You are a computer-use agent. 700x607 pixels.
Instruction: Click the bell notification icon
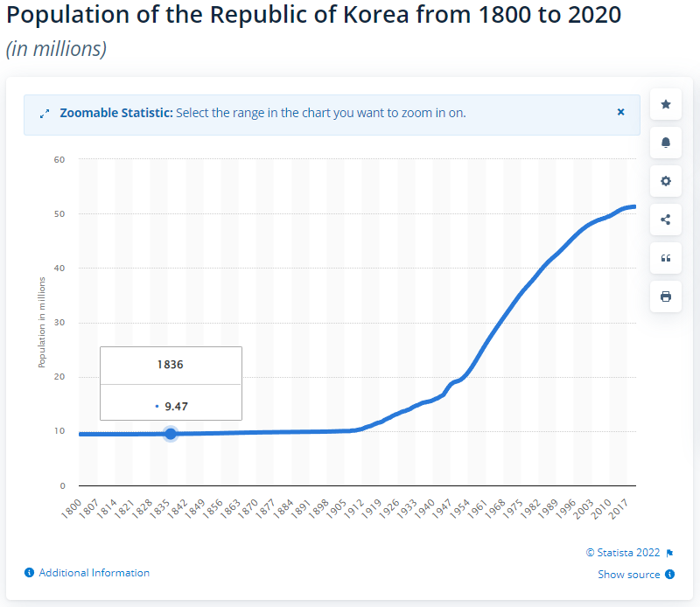tap(666, 143)
